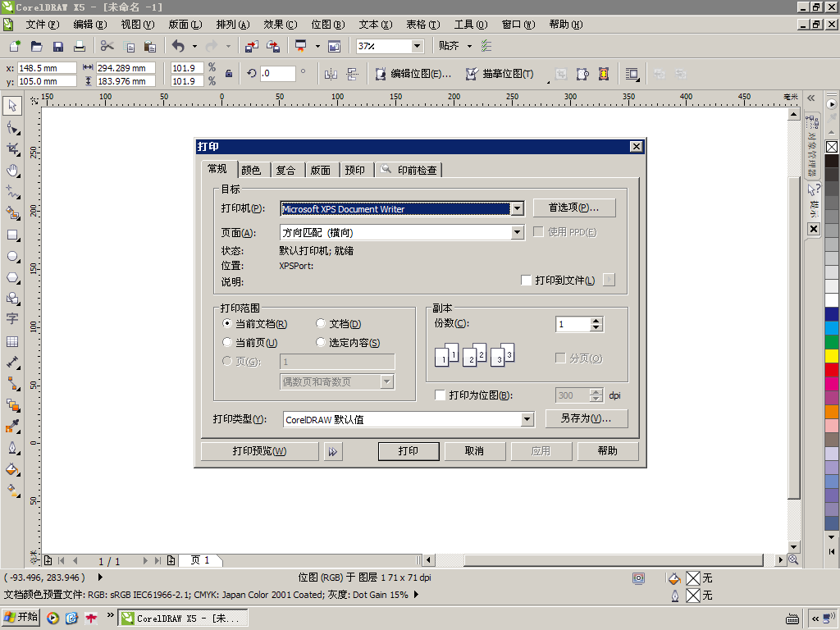
Task: Select 选定内容 radio button
Action: coord(321,342)
